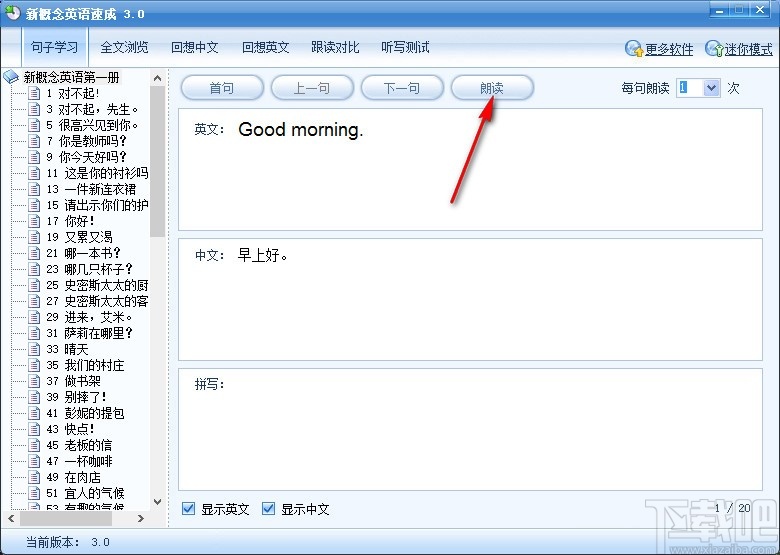This screenshot has height=555, width=780.
Task: Click the 迷你模式 globe icon
Action: tap(714, 48)
